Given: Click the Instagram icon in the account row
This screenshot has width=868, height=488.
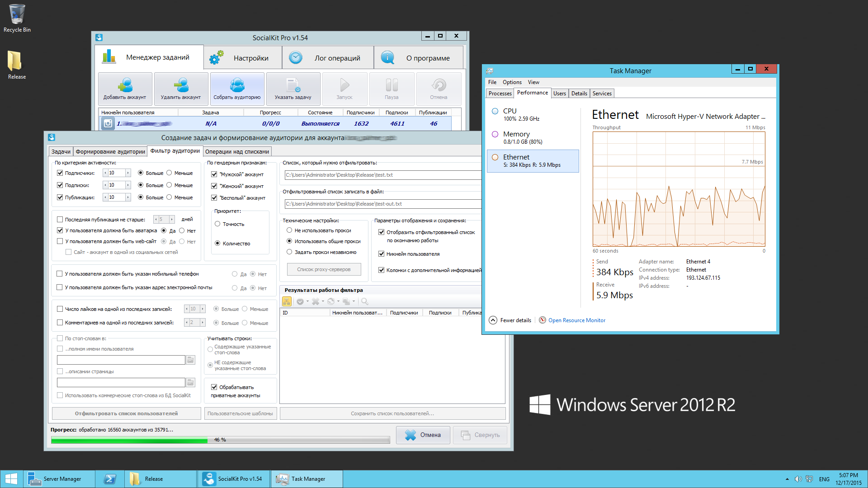Looking at the screenshot, I should [108, 123].
